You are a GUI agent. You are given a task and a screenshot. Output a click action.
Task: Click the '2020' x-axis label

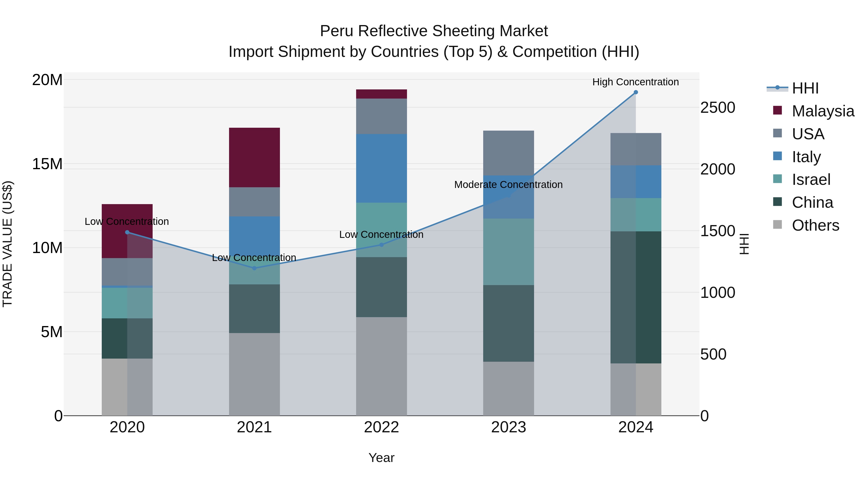(x=127, y=427)
